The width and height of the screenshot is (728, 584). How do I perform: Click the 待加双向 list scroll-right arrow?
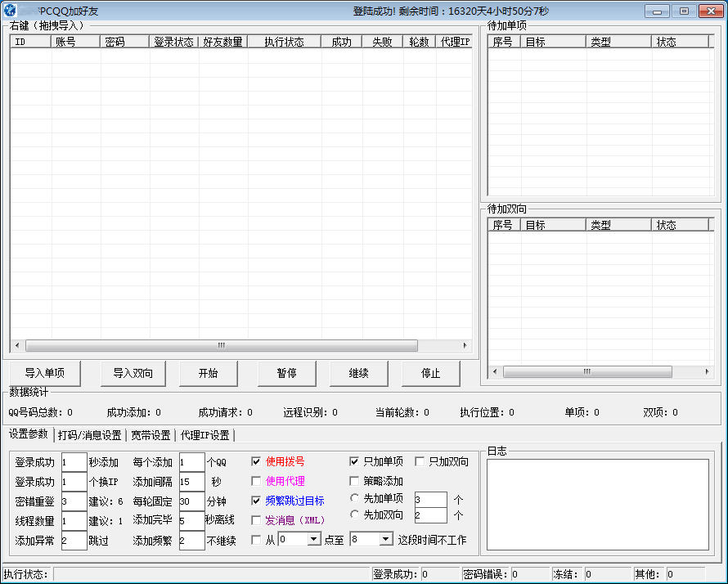coord(707,371)
